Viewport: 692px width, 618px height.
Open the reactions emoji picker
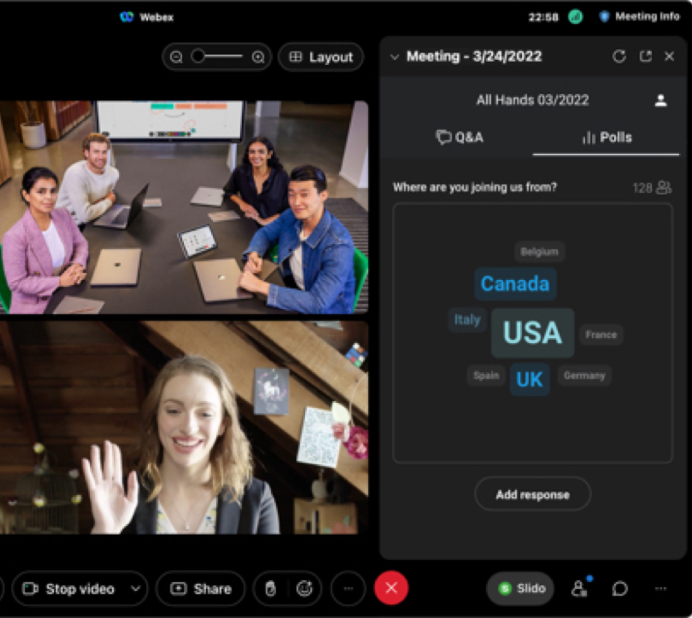(x=304, y=589)
